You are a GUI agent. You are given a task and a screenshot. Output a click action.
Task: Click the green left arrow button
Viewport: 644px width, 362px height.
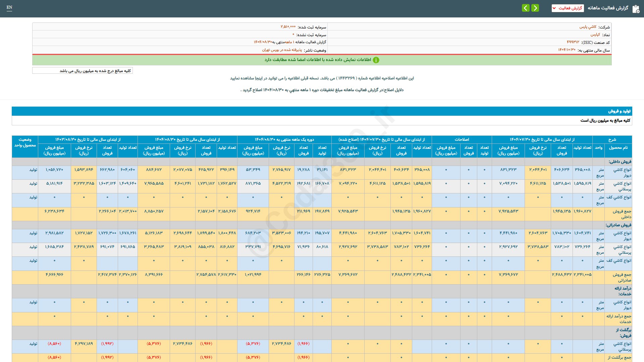(526, 8)
